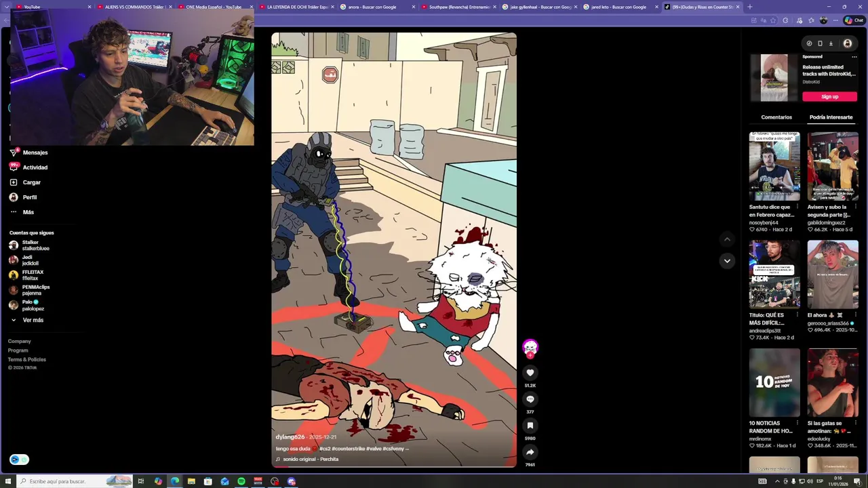The image size is (868, 488).
Task: Open the browser settings three-dots menu
Action: click(x=835, y=20)
